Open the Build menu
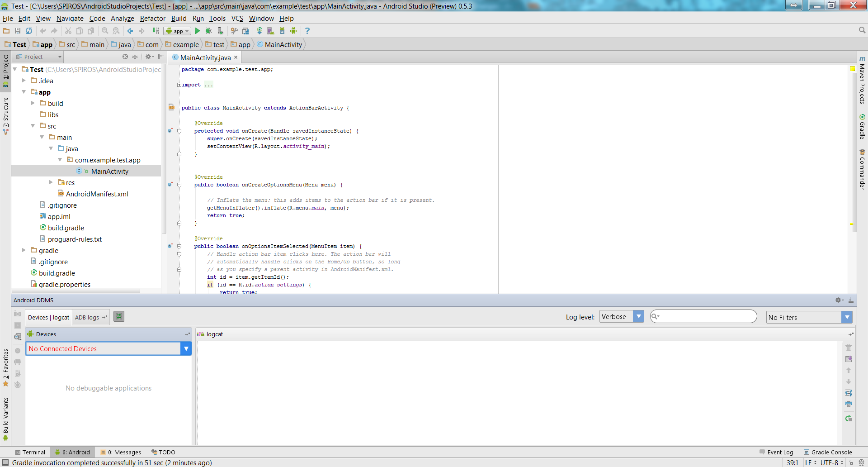The image size is (868, 467). (179, 19)
